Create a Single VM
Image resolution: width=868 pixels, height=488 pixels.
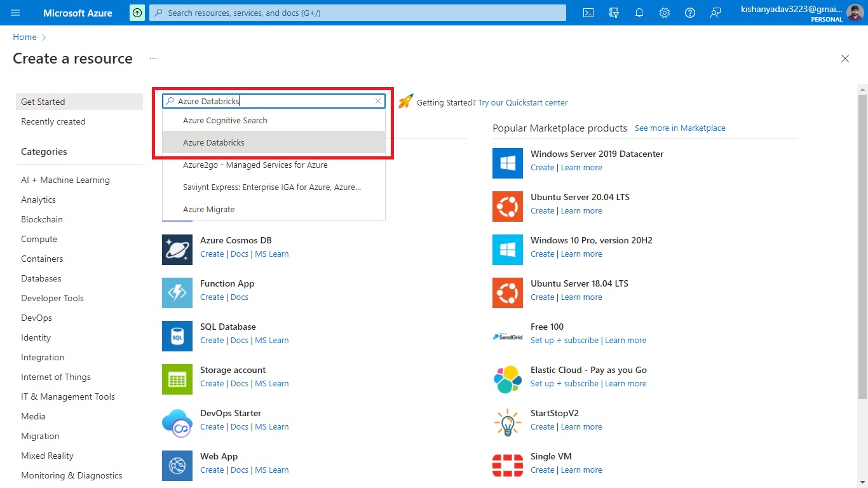(x=542, y=470)
